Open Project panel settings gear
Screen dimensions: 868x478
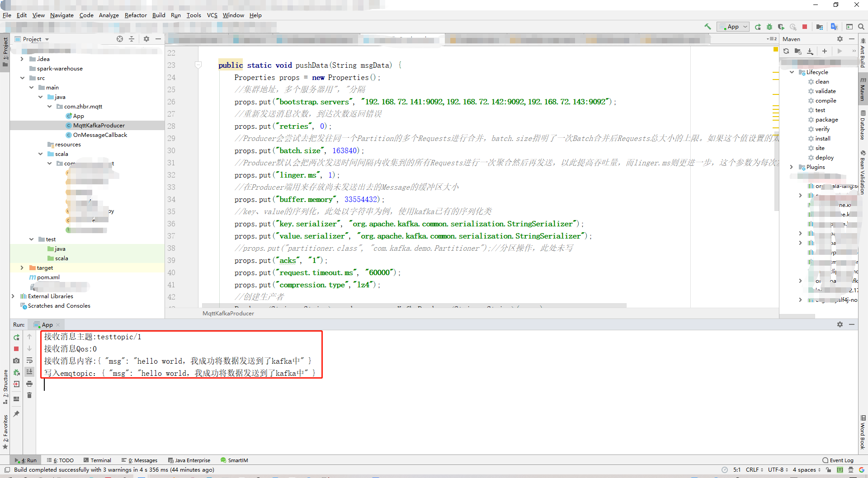click(146, 39)
